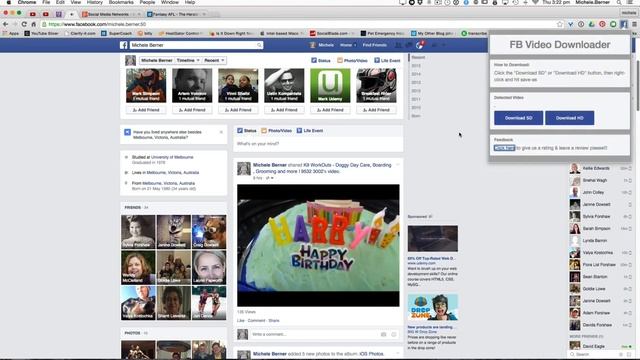Click the Download SD button

518,118
